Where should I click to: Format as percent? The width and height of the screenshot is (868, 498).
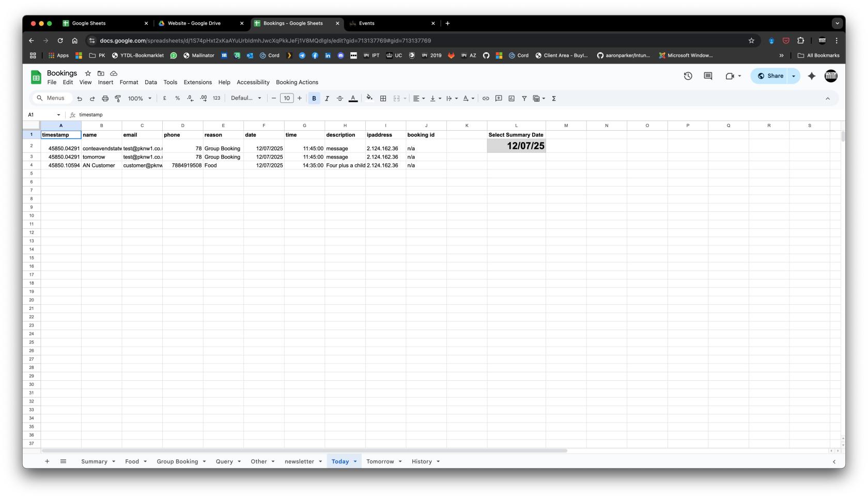coord(177,98)
